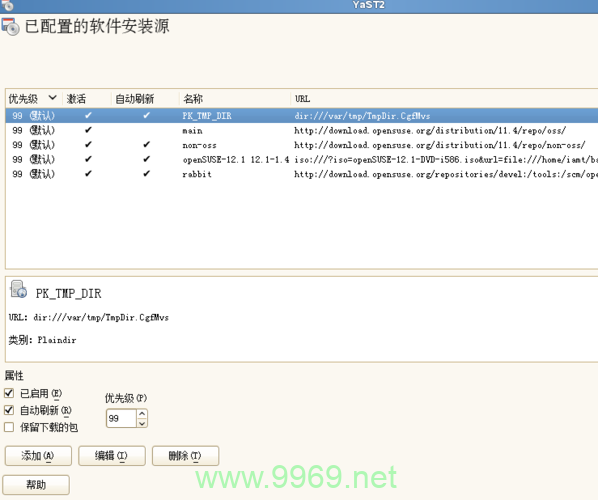Click the YaST2 title bar window icon

point(7,5)
